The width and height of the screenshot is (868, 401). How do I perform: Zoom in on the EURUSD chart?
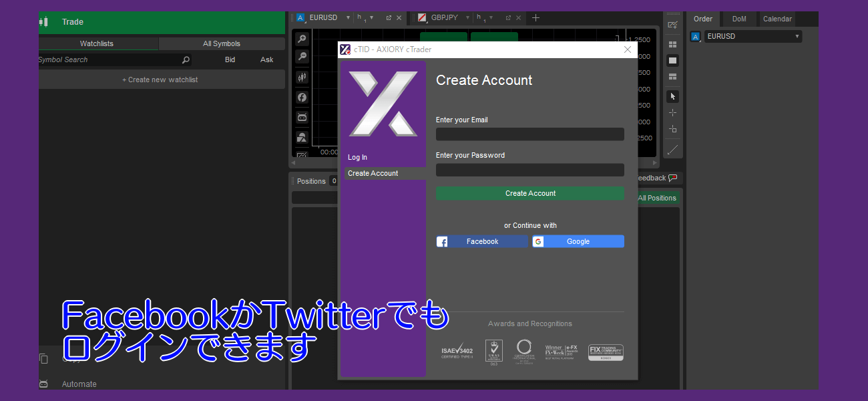click(x=302, y=39)
